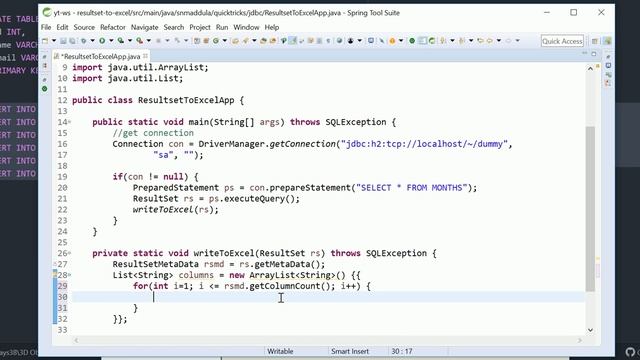Viewport: 640px width, 360px height.
Task: Click the SQLException text on line 14
Action: pos(356,122)
